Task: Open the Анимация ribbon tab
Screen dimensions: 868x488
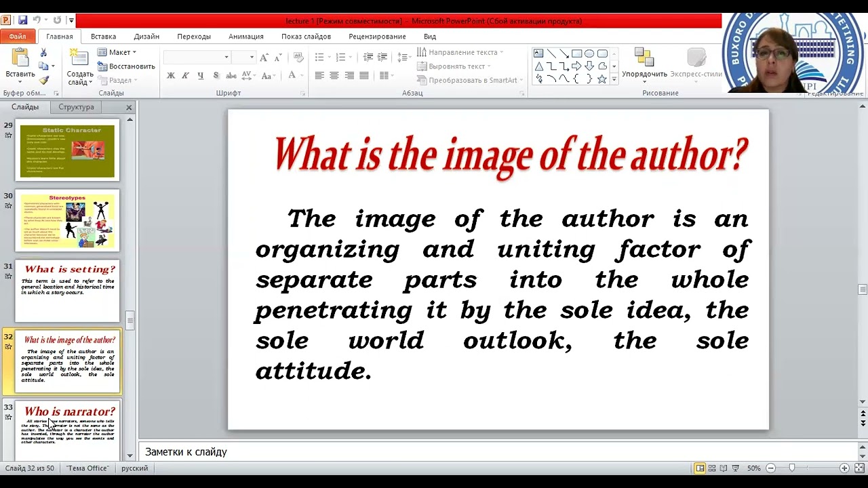Action: click(x=246, y=37)
